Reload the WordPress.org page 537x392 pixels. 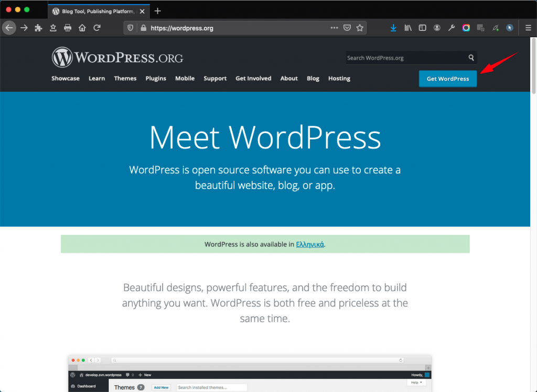point(97,28)
